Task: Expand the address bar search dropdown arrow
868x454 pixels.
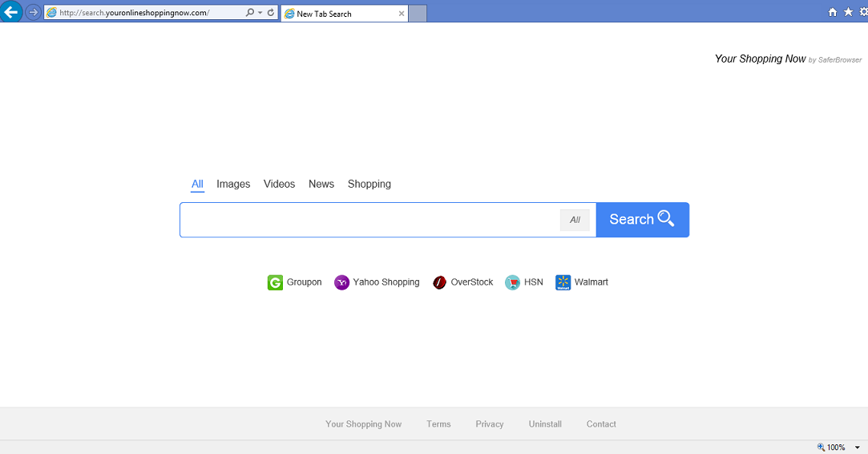Action: 260,13
